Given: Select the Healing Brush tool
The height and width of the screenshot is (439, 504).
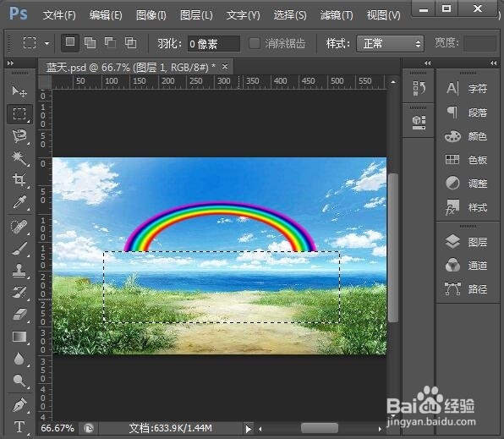Looking at the screenshot, I should click(x=19, y=227).
